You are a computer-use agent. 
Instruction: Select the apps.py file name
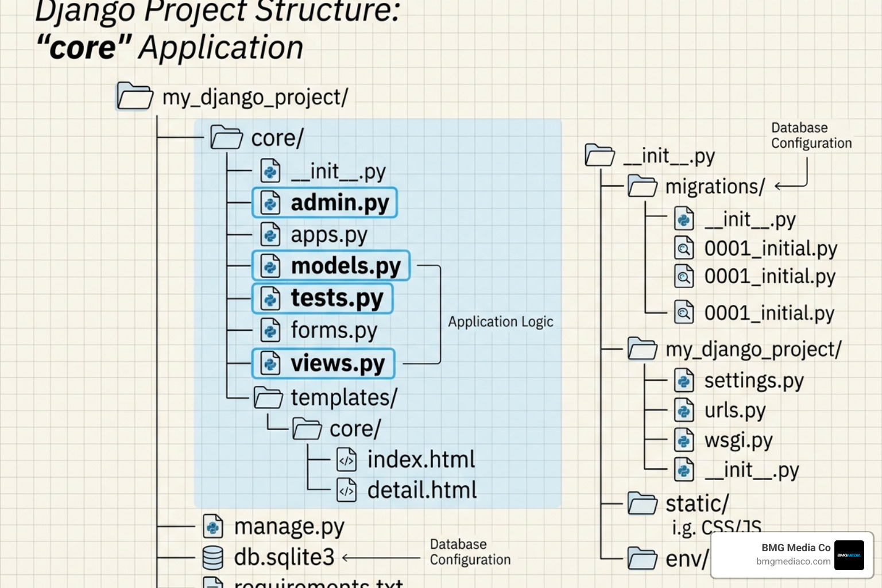click(x=329, y=235)
